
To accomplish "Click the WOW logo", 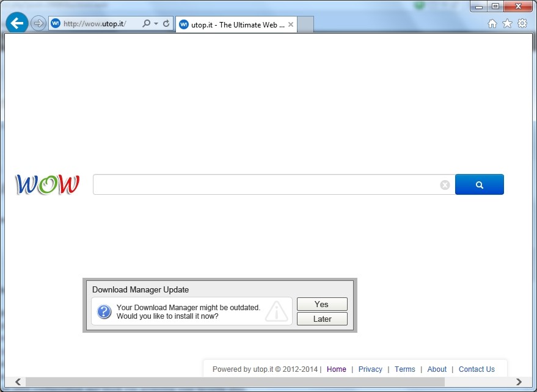I will [47, 184].
